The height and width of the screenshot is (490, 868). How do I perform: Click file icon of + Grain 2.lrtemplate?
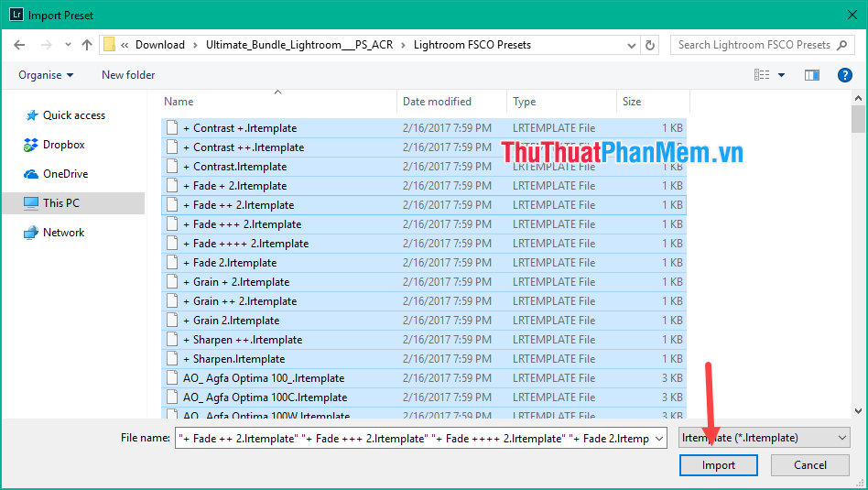(172, 320)
